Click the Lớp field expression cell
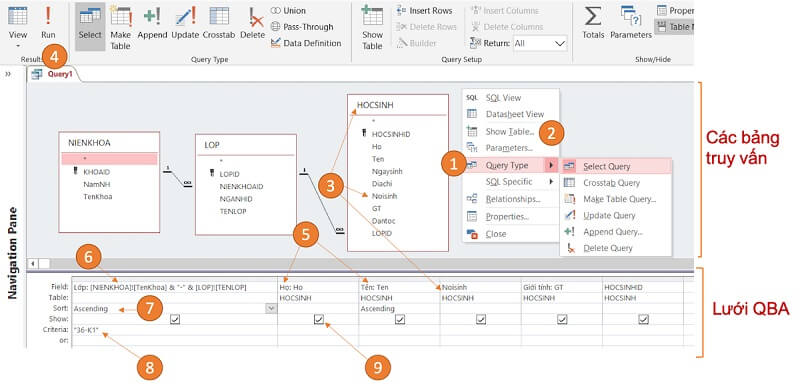 coord(174,287)
